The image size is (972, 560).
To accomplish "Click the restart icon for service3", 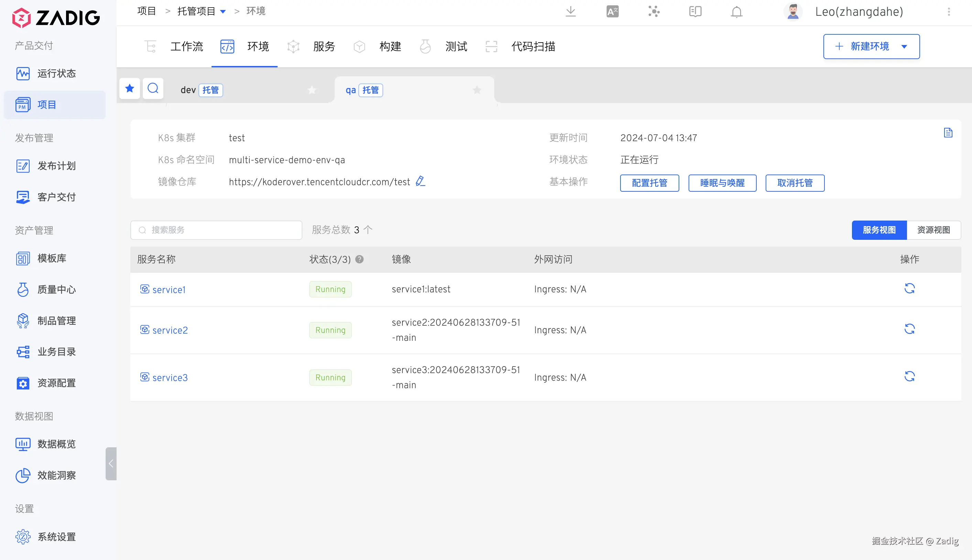I will (909, 377).
